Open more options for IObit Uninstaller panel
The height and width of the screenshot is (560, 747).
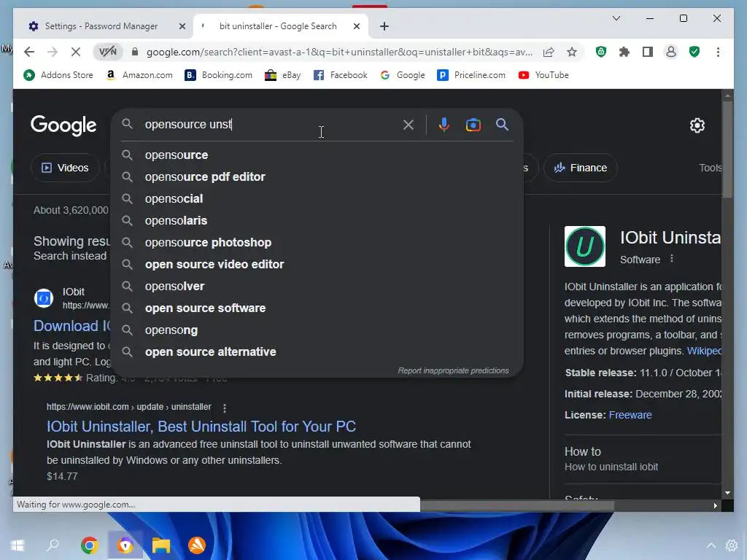pyautogui.click(x=672, y=259)
